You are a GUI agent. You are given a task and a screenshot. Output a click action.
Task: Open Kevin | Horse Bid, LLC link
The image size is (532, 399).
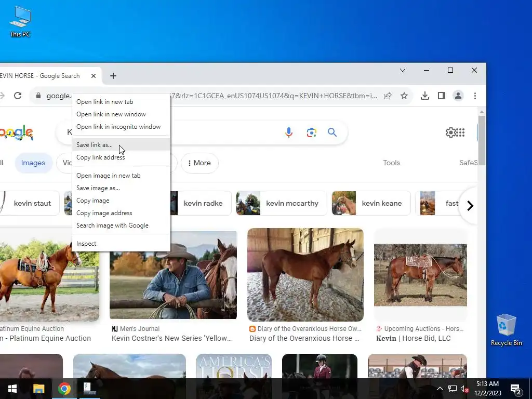point(413,338)
